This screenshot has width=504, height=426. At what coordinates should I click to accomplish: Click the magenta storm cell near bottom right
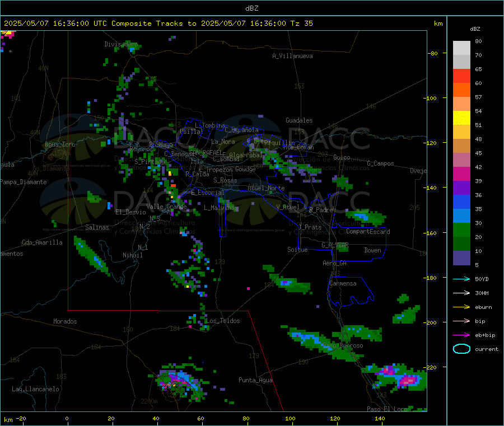[408, 381]
